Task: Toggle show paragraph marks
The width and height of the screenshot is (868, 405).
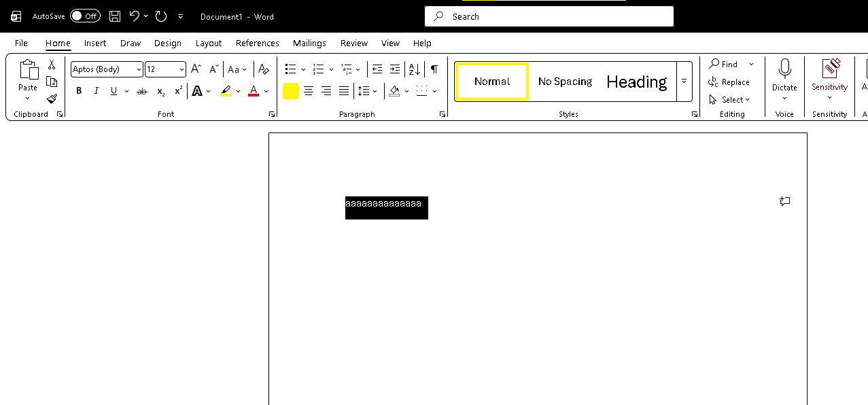Action: (434, 69)
